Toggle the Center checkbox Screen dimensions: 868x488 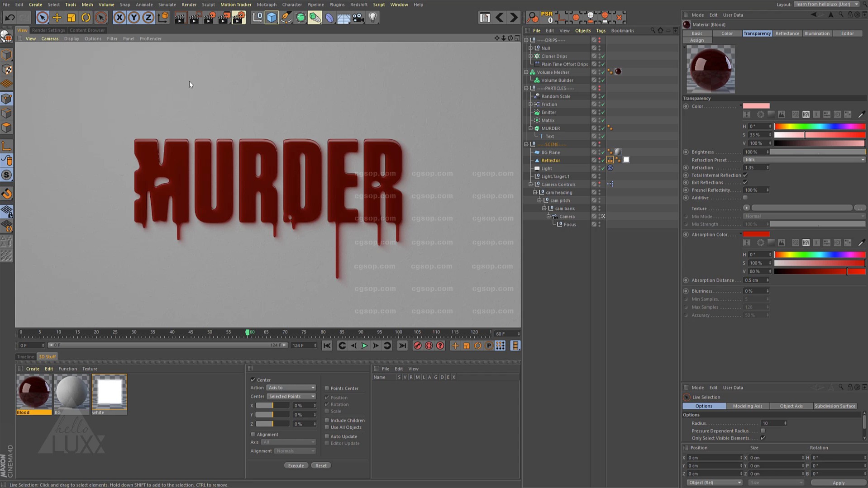coord(253,380)
